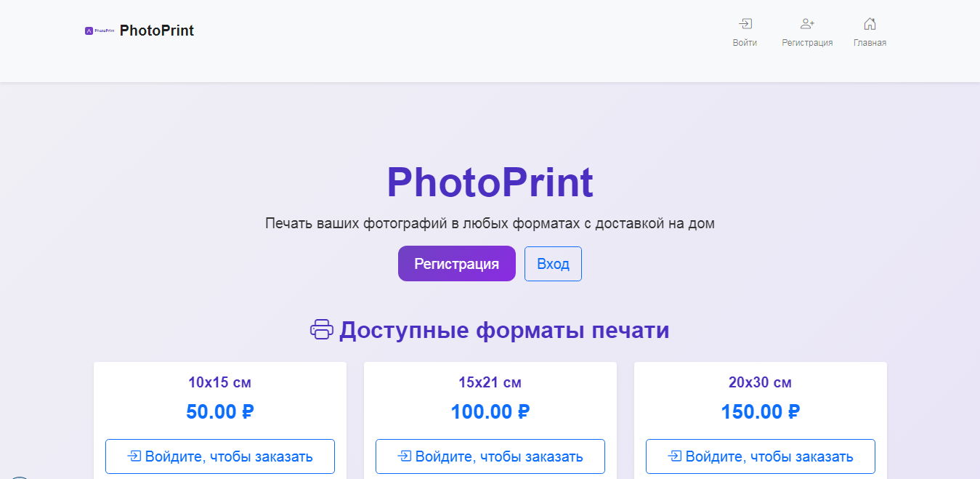Open the Регистрация link in the header
This screenshot has width=980, height=479.
click(807, 42)
